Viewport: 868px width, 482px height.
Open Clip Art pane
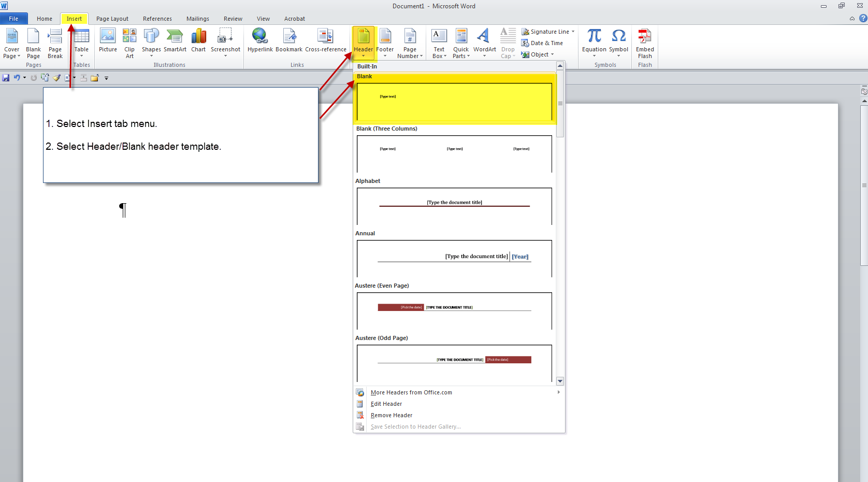pos(129,44)
